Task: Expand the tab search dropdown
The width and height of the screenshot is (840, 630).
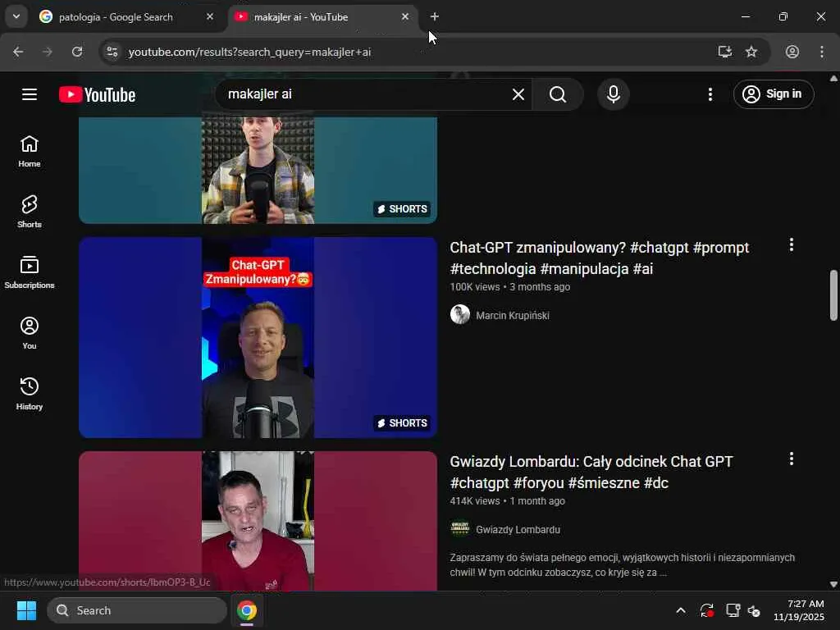Action: click(16, 17)
